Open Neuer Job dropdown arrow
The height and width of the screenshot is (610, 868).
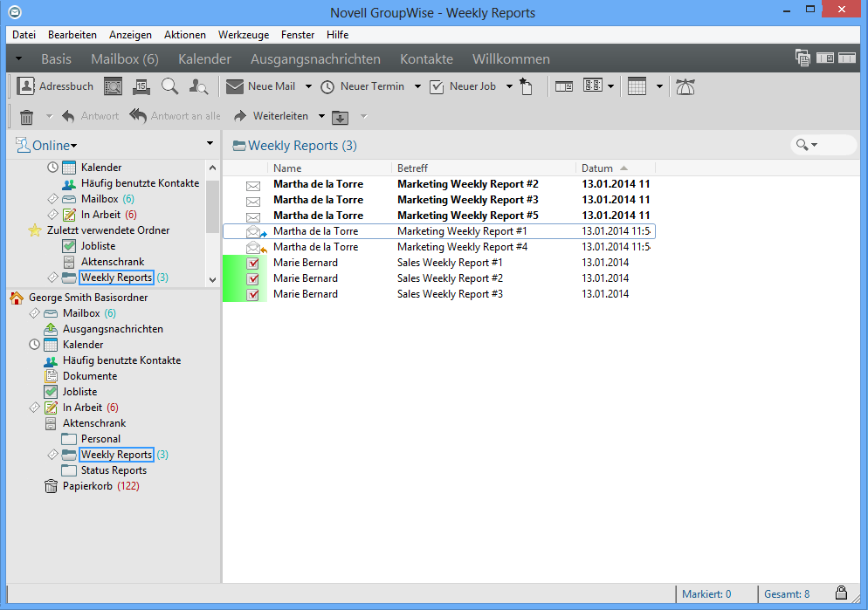[509, 86]
